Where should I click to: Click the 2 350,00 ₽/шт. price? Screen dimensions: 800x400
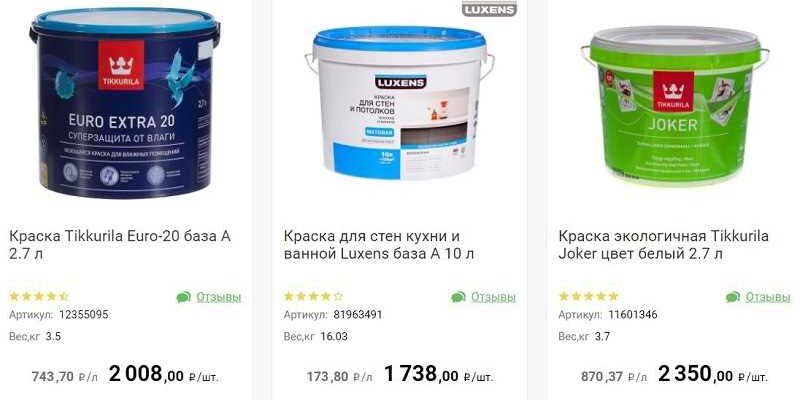712,375
